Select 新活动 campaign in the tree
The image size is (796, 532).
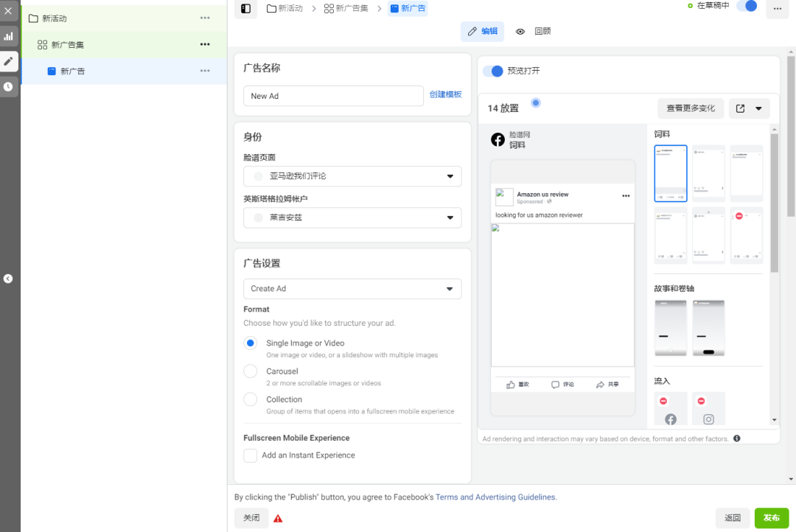tap(123, 18)
